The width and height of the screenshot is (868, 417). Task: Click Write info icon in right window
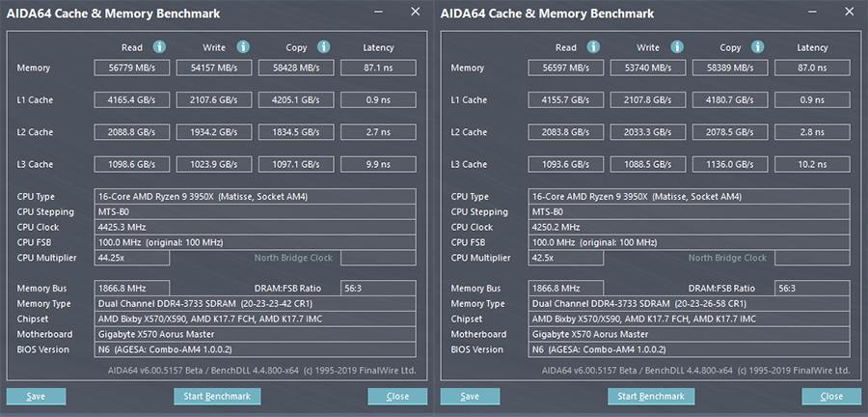pos(677,47)
